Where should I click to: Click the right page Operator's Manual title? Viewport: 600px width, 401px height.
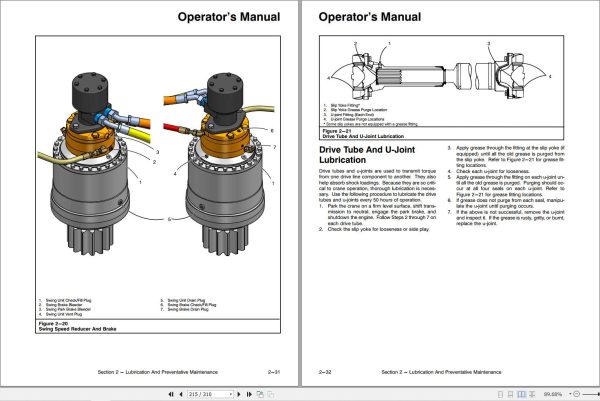click(370, 17)
